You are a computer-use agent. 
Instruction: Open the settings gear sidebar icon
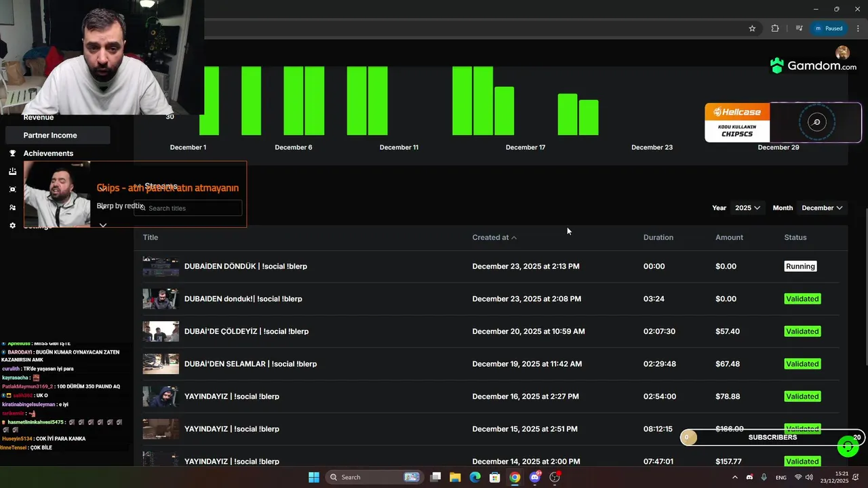pyautogui.click(x=12, y=226)
